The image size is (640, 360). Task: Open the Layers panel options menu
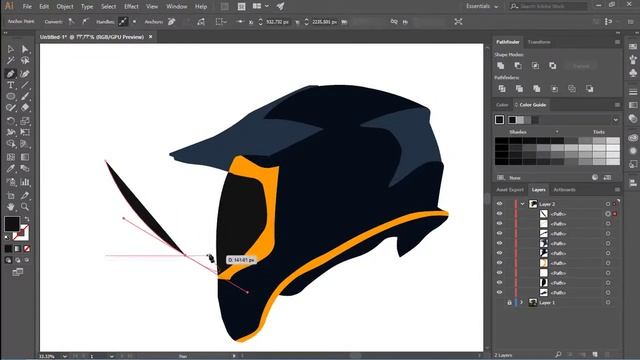coord(617,190)
